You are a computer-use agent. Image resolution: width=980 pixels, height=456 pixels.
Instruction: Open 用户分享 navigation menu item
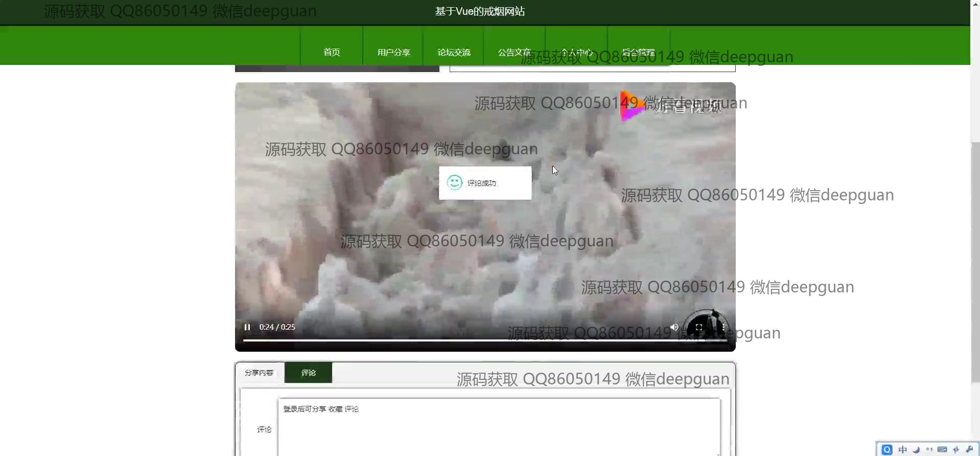tap(393, 52)
